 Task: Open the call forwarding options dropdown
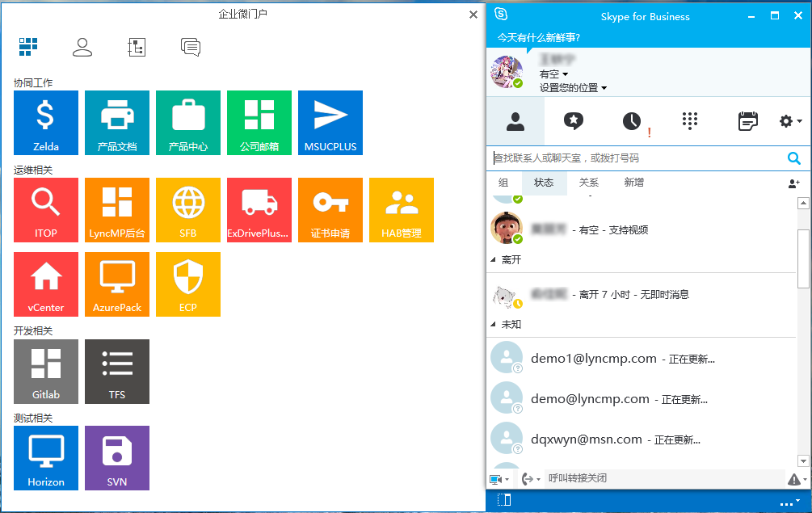(x=531, y=479)
